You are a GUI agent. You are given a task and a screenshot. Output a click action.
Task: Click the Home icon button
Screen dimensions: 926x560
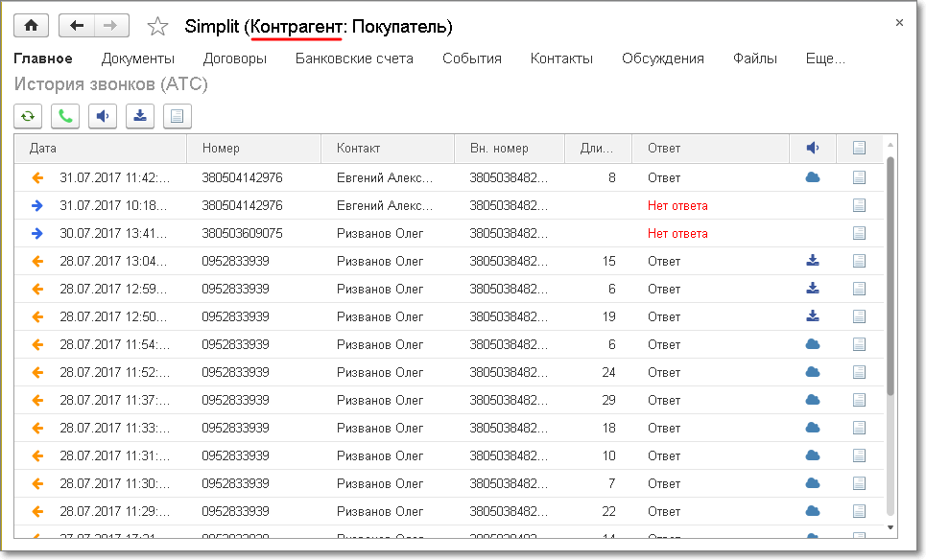tap(32, 26)
